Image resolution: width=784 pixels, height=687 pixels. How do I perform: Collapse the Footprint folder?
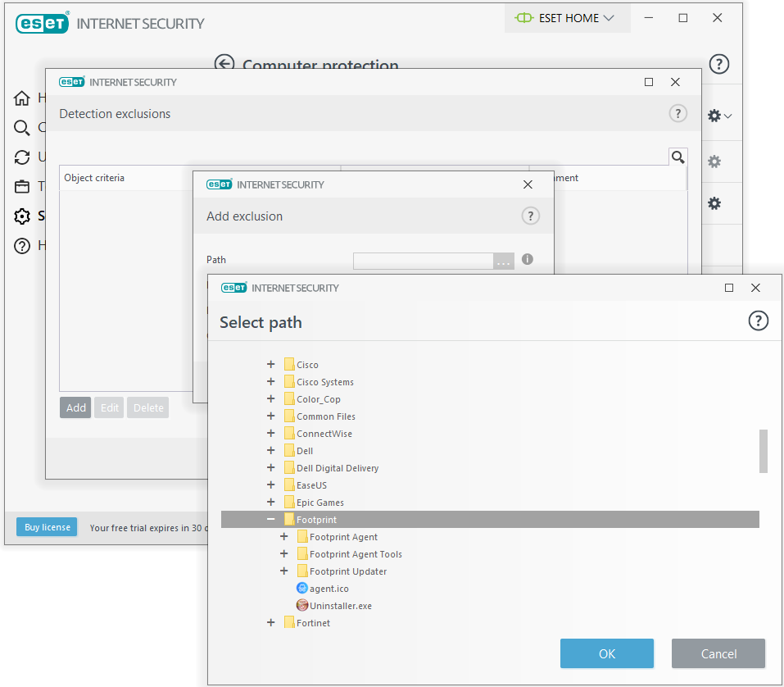[x=271, y=520]
